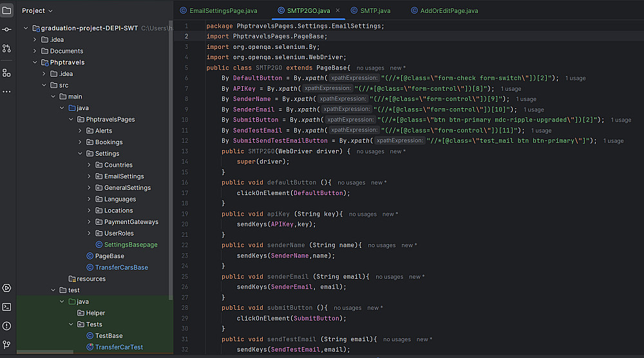
Task: Open the Structure tool window icon
Action: click(6, 73)
